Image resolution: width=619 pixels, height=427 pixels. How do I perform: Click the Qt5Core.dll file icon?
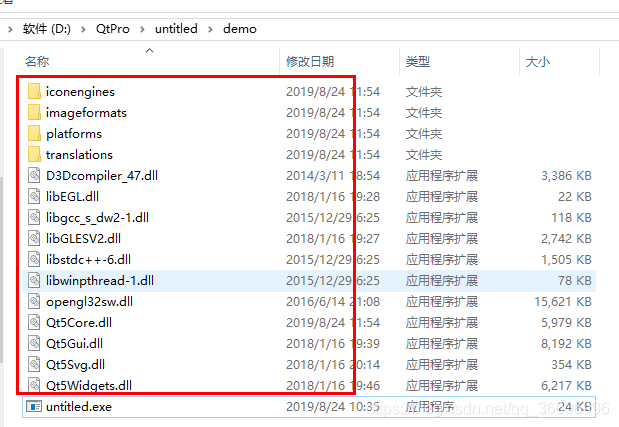click(x=34, y=322)
